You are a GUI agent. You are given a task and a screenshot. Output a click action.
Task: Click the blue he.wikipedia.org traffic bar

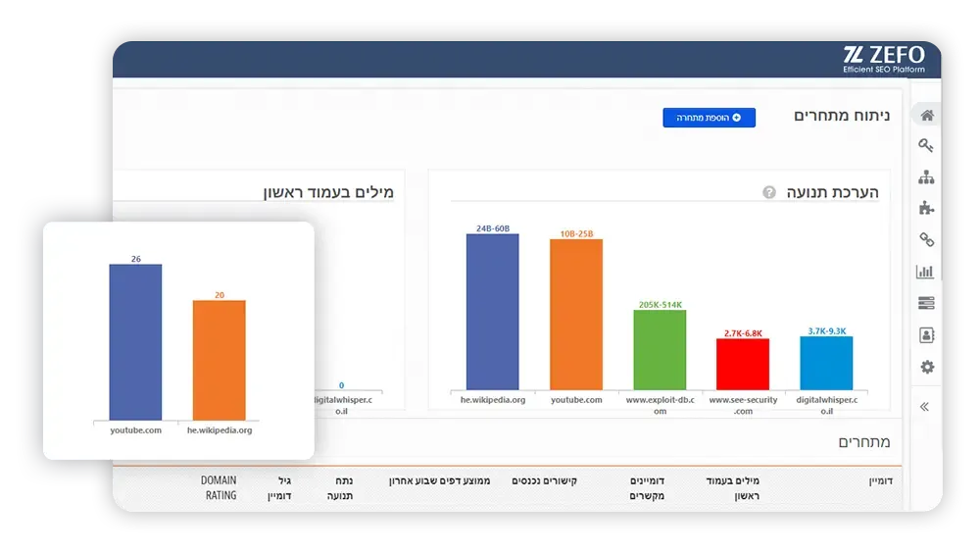493,312
